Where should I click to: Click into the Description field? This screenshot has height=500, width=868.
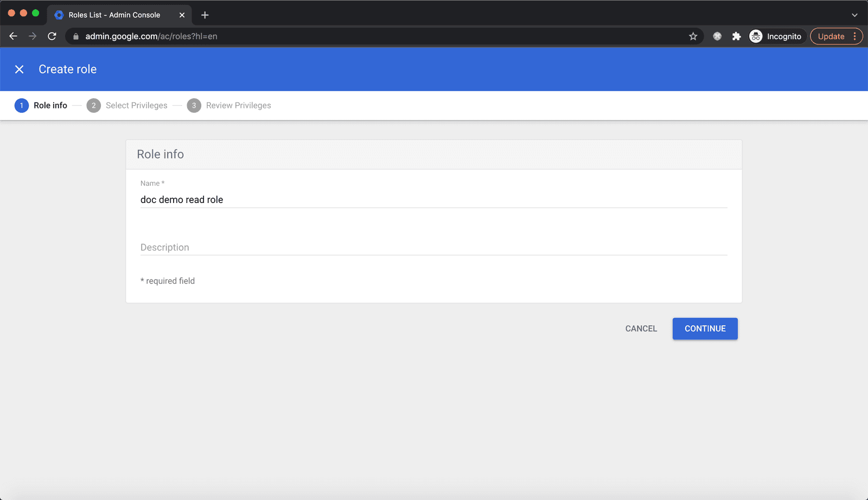tap(433, 247)
